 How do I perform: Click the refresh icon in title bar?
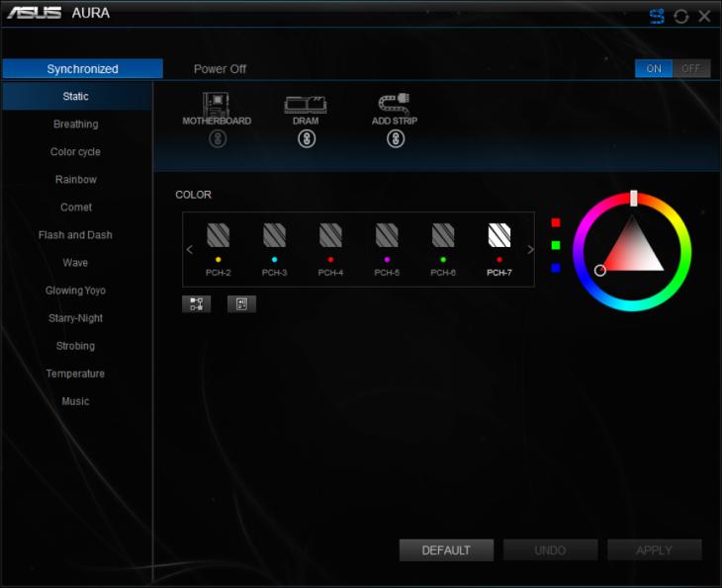(x=681, y=17)
